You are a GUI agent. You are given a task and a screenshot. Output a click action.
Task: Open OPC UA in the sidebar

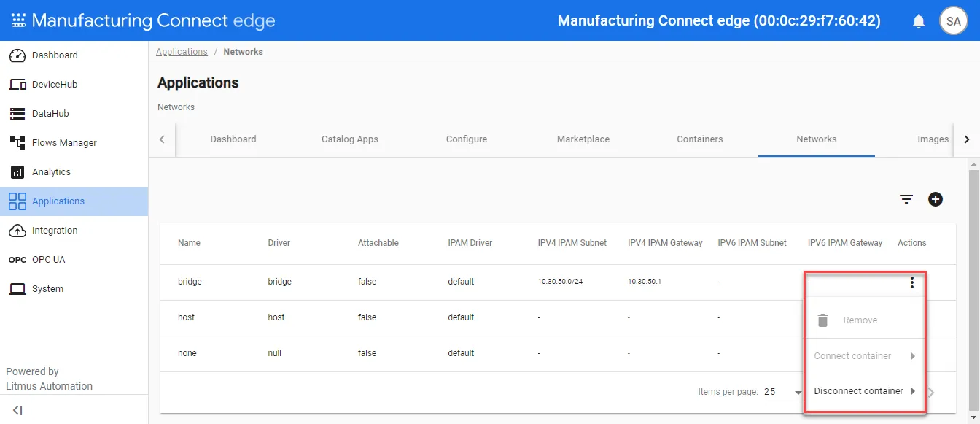pos(48,260)
